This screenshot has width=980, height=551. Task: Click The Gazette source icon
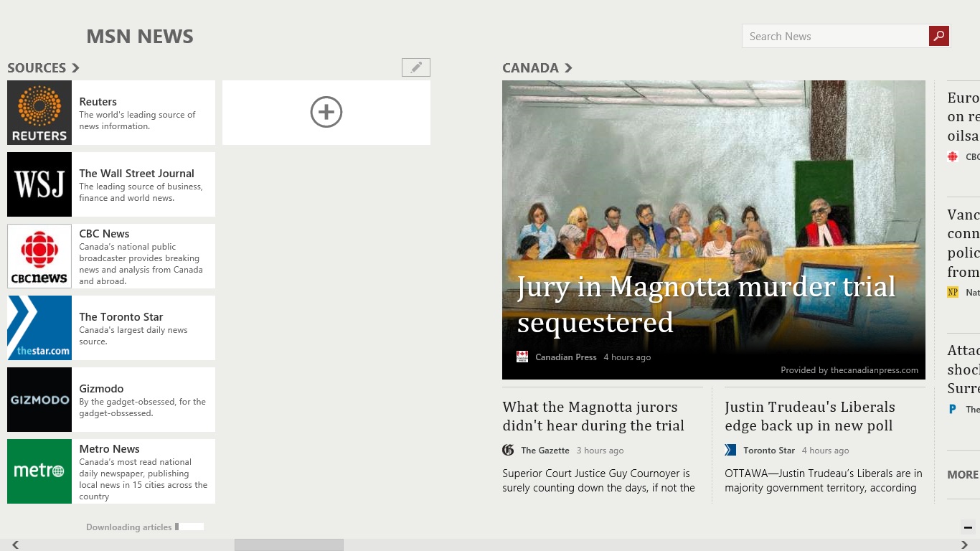pyautogui.click(x=508, y=450)
